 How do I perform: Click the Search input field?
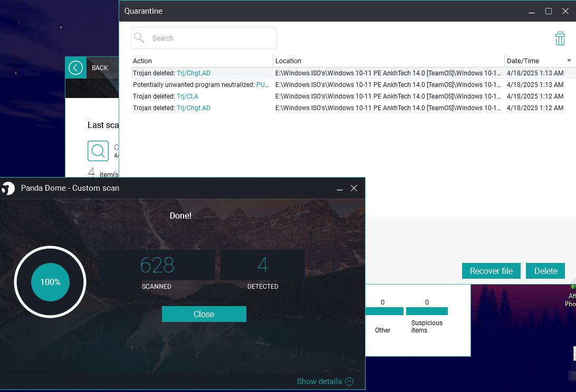204,38
